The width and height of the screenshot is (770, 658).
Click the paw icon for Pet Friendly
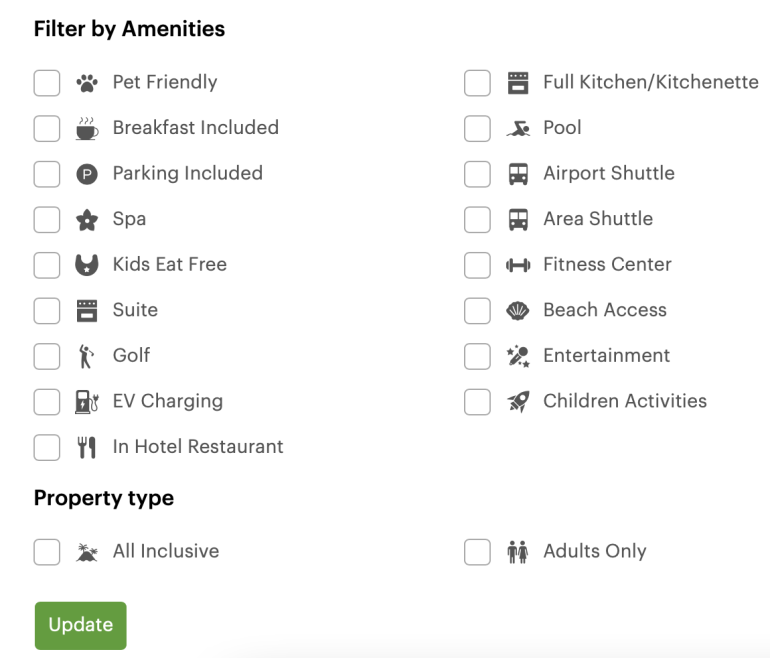pos(87,83)
